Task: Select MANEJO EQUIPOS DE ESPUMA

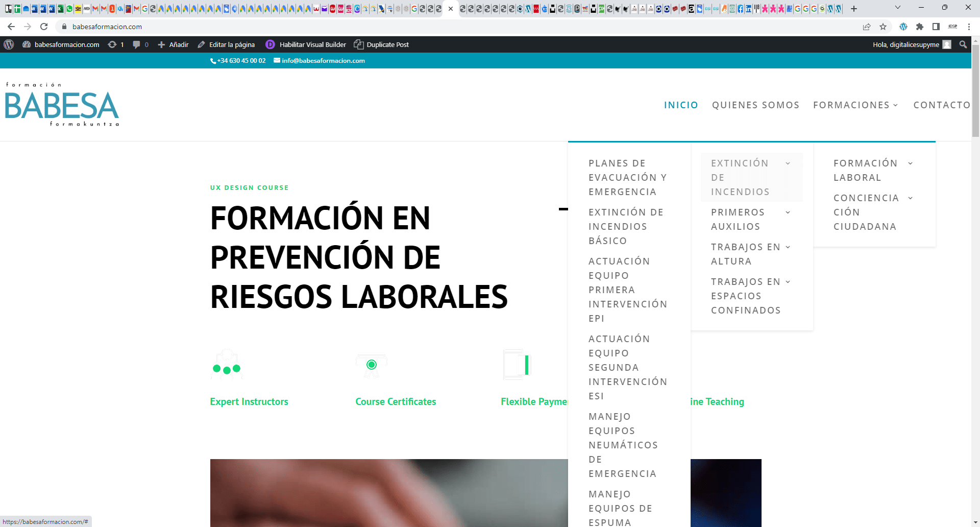Action: (x=621, y=508)
